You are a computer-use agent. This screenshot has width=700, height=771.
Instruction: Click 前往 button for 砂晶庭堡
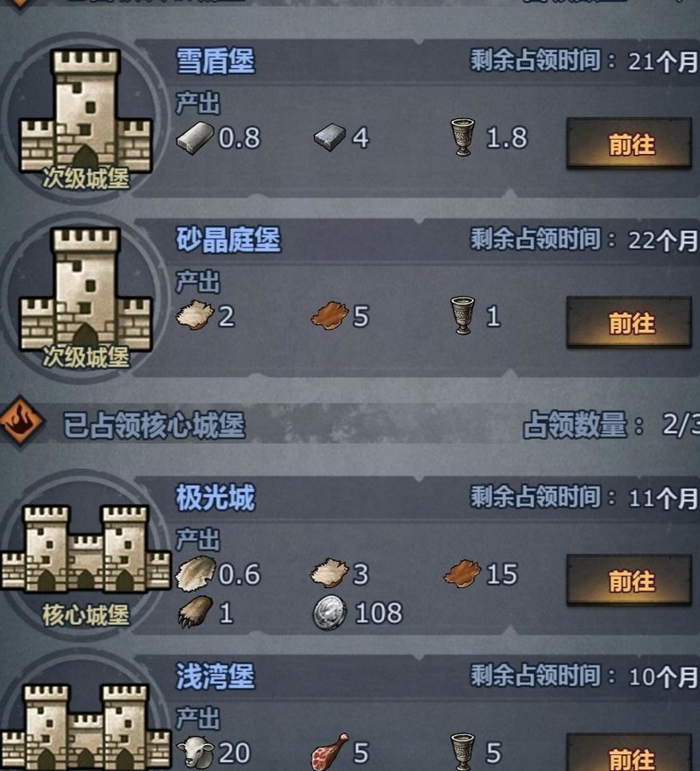629,323
